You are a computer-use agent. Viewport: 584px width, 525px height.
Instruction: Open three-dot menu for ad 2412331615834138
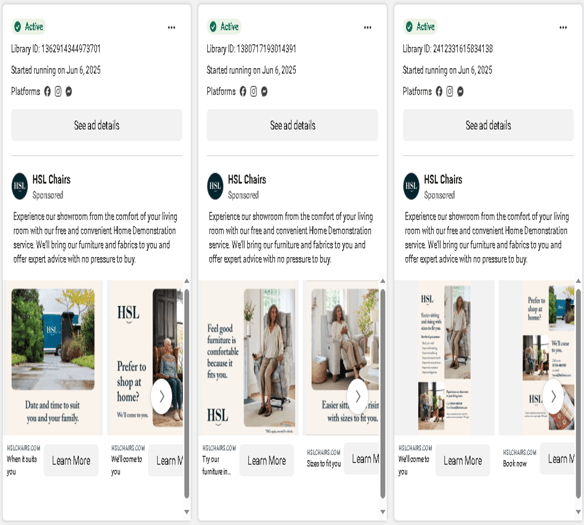pyautogui.click(x=563, y=27)
